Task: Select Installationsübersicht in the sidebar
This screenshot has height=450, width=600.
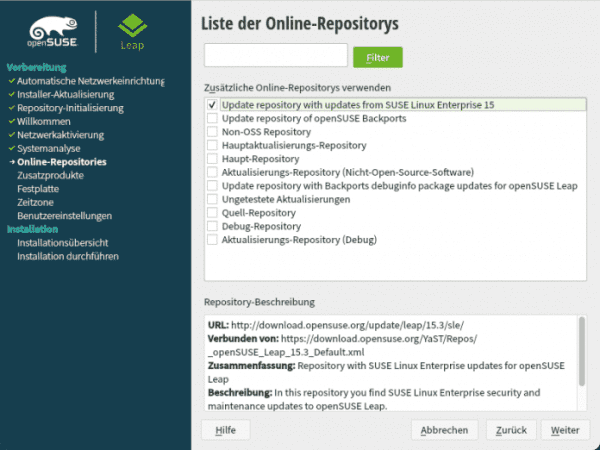Action: pyautogui.click(x=69, y=242)
